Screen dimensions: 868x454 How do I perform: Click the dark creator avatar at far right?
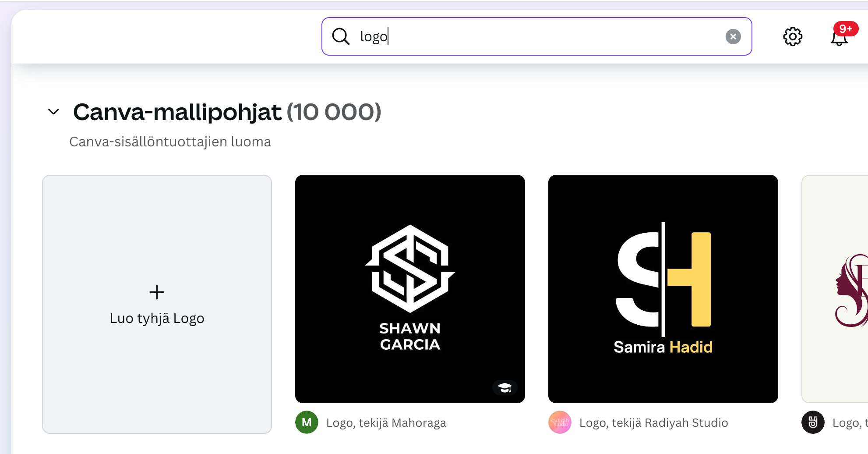pos(813,422)
